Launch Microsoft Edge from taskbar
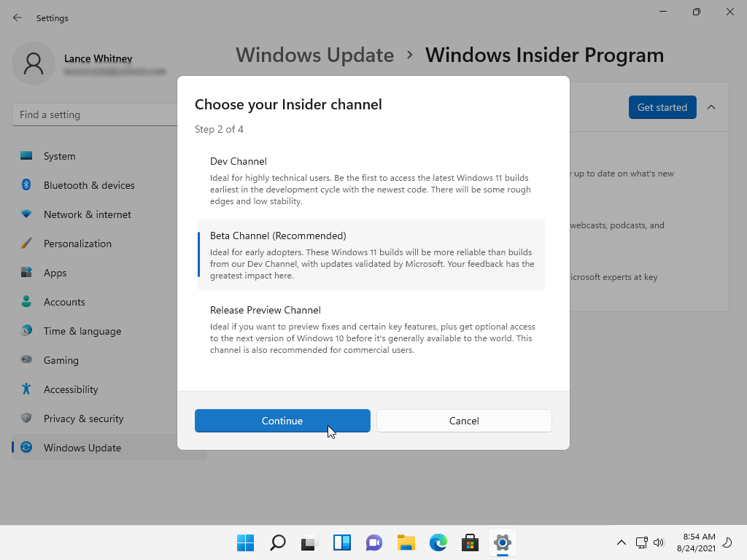This screenshot has height=560, width=747. 438,542
